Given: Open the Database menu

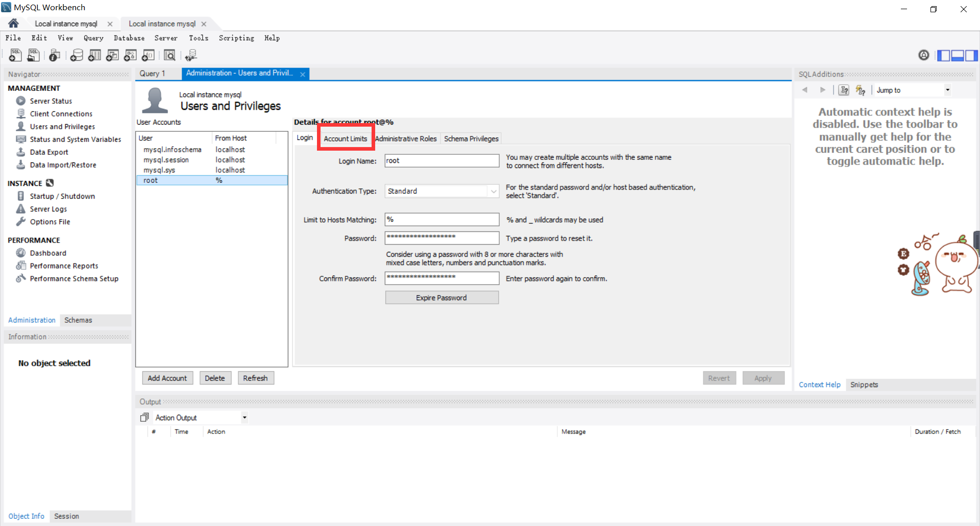Looking at the screenshot, I should click(129, 38).
